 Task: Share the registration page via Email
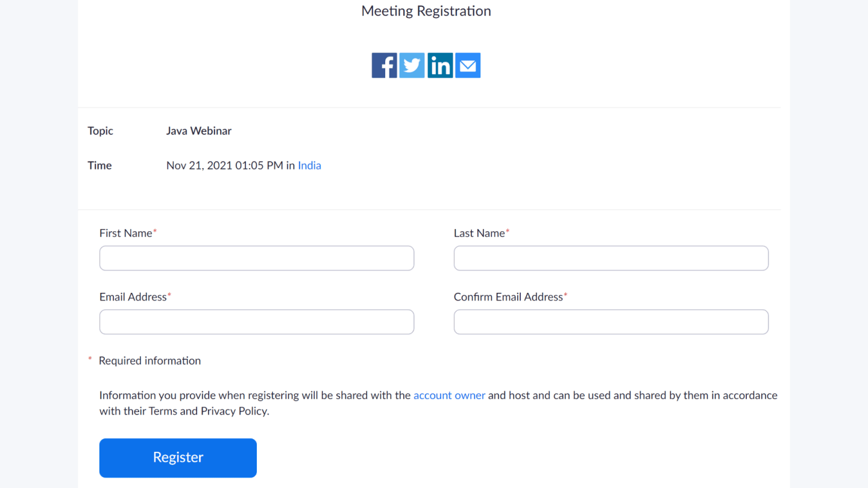coord(468,65)
